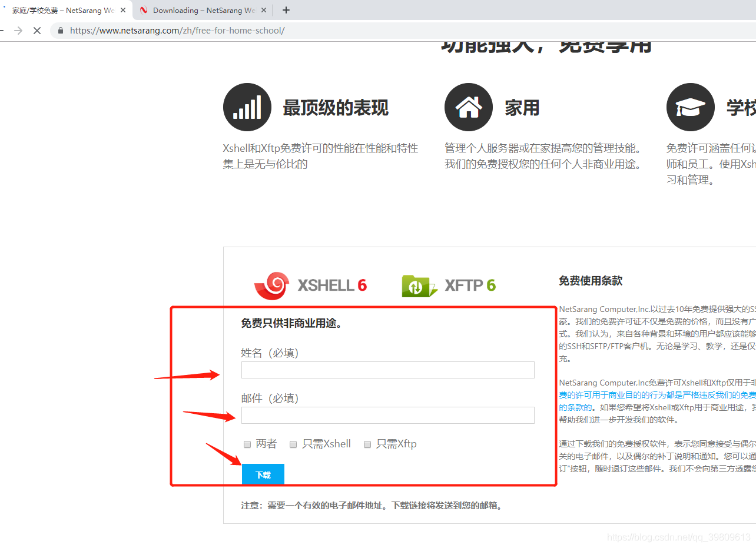Close the Downloading tab
This screenshot has height=548, width=756.
263,10
